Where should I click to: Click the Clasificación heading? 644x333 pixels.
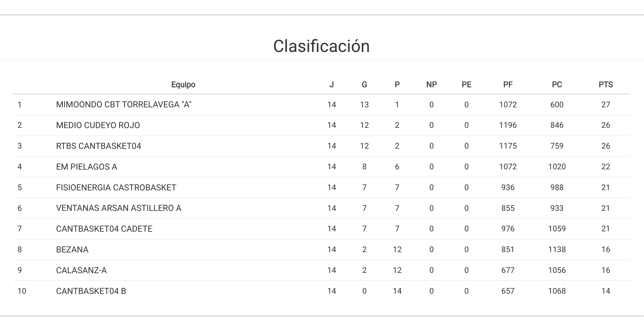click(321, 46)
